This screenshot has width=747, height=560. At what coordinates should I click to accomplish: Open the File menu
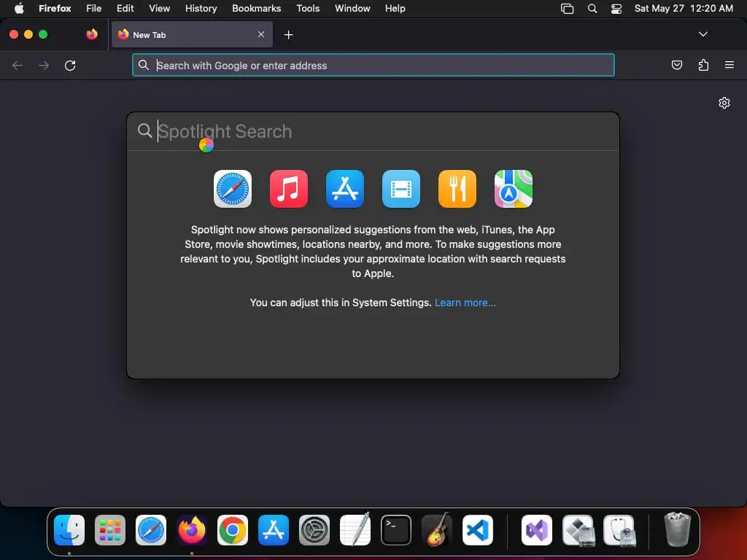pyautogui.click(x=93, y=8)
